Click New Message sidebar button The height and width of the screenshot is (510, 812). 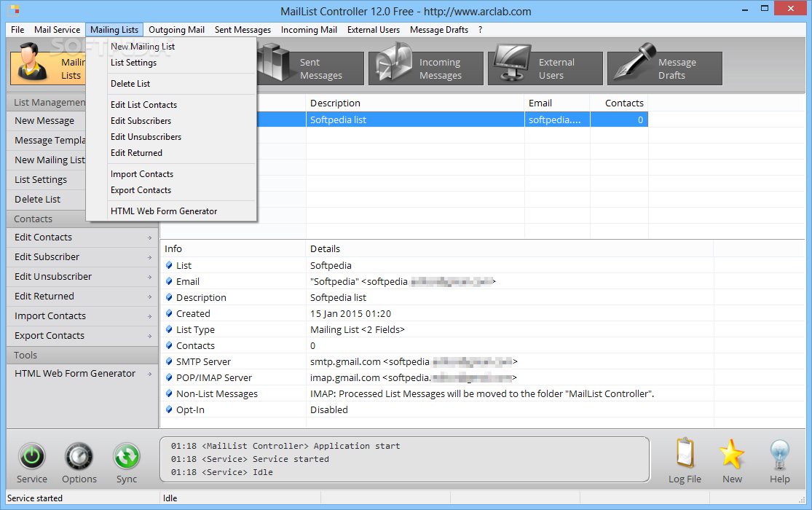47,121
